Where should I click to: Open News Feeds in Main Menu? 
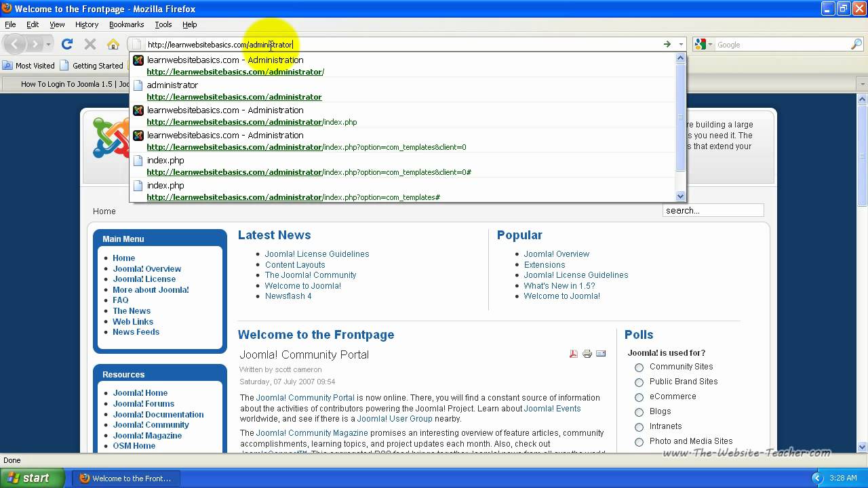136,332
